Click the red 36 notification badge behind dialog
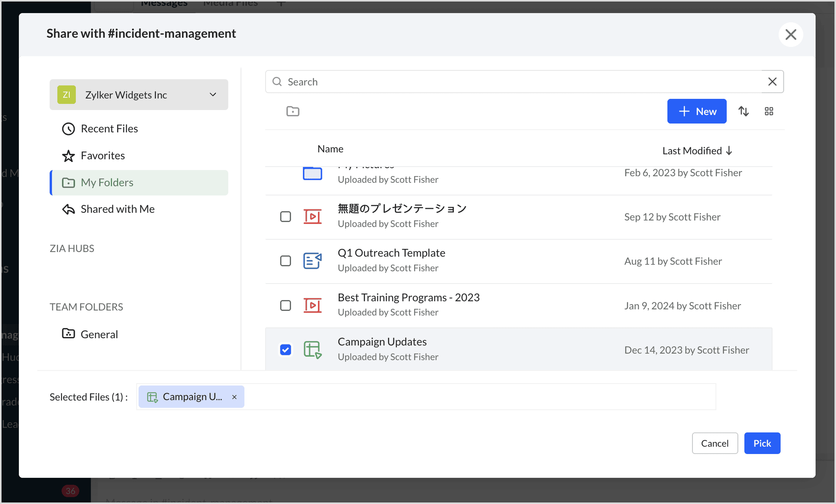 (x=70, y=491)
